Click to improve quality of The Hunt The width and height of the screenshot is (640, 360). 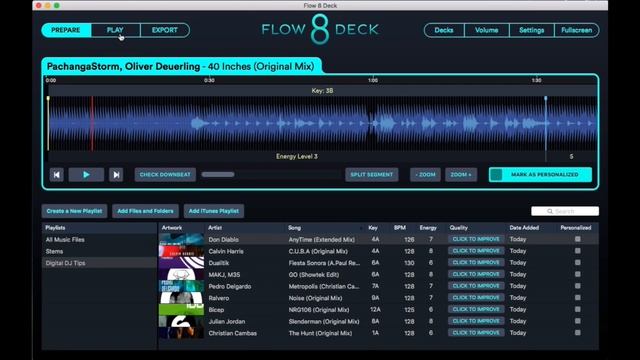(476, 333)
